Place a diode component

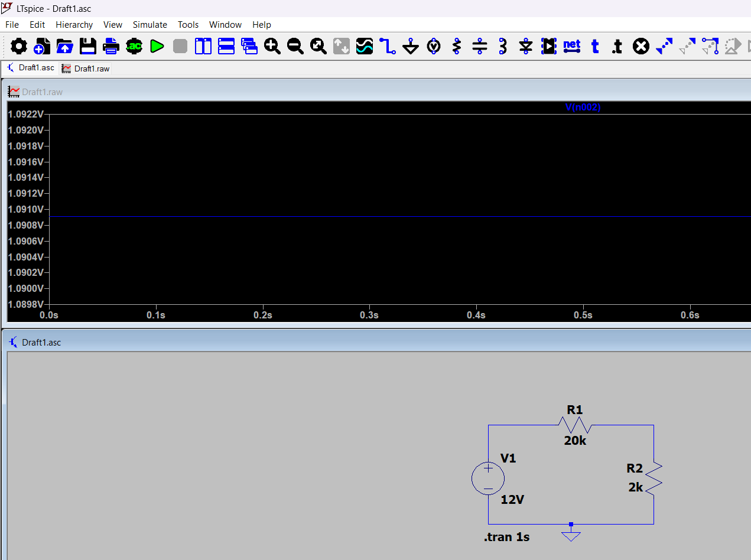point(526,46)
